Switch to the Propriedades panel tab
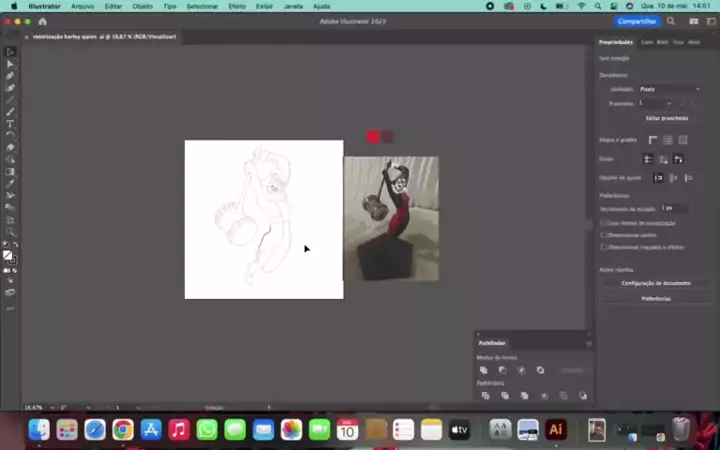 [615, 42]
